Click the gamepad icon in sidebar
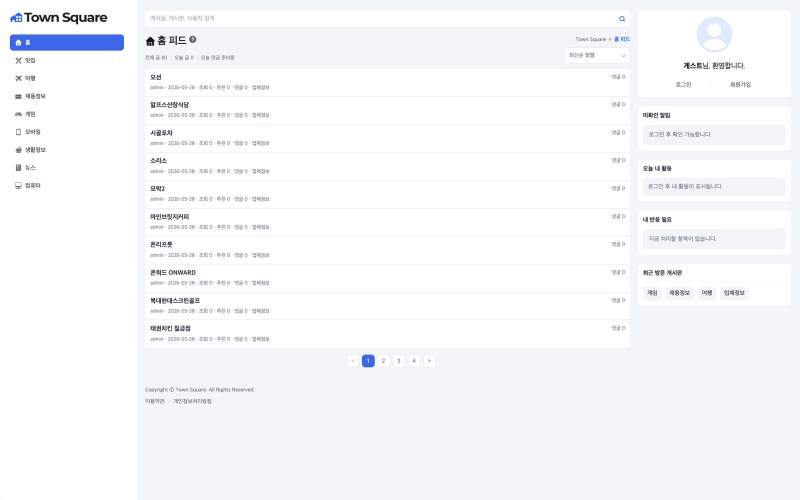This screenshot has width=800, height=500. (x=18, y=114)
